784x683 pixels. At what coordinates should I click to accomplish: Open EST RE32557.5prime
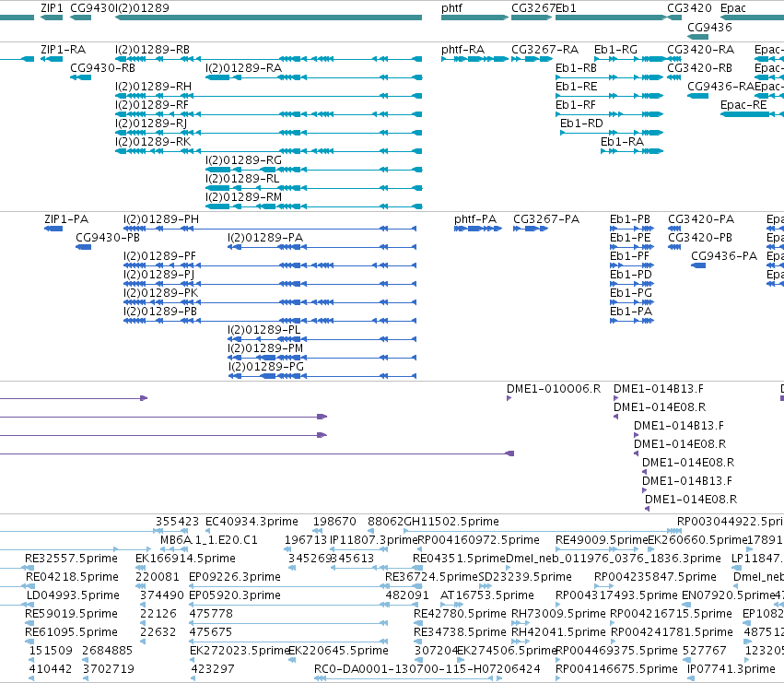point(71,559)
